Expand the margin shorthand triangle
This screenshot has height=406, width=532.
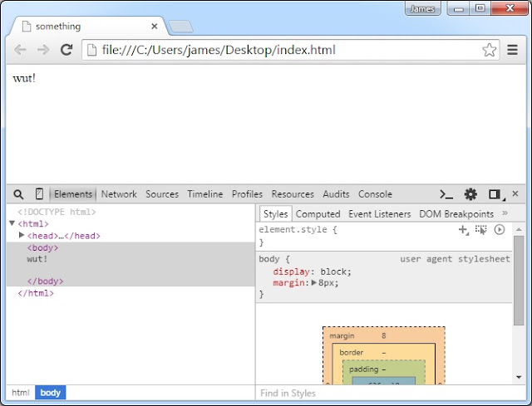tap(314, 282)
